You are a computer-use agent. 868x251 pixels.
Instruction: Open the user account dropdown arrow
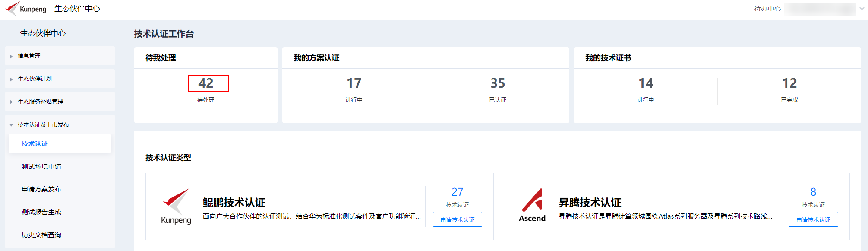point(862,9)
